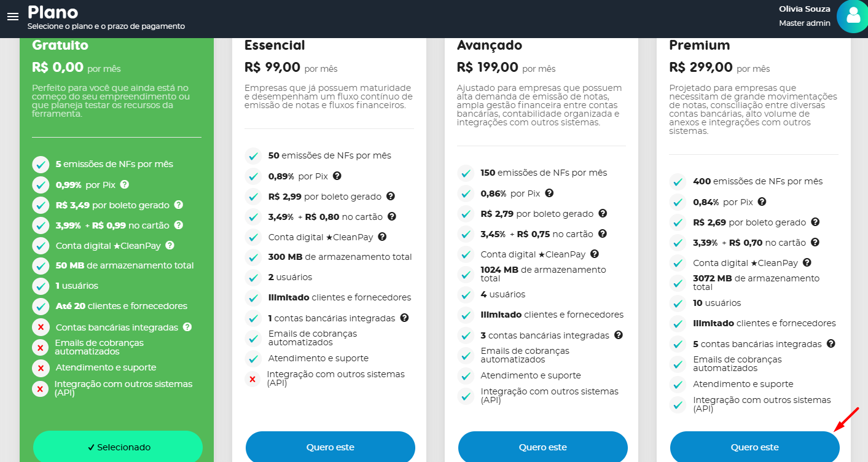
Task: Click the Premium plan title
Action: tap(700, 45)
